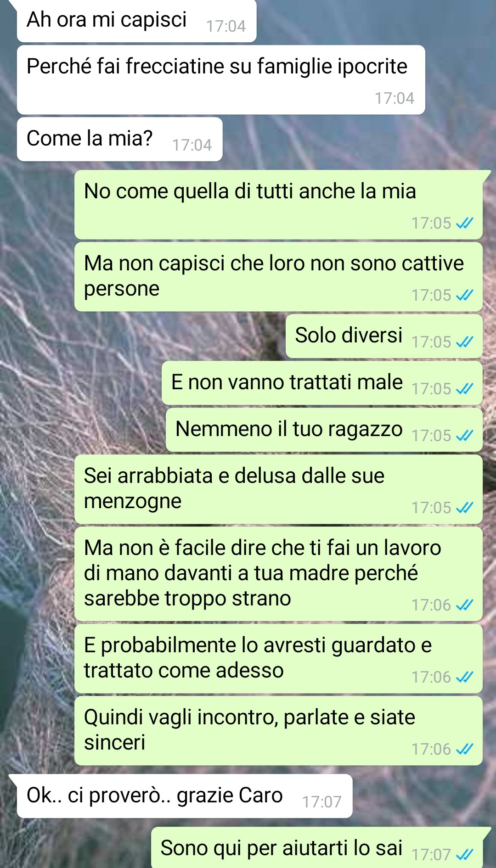Tap read ticks on "No come quella di tutti" message

coord(464,223)
